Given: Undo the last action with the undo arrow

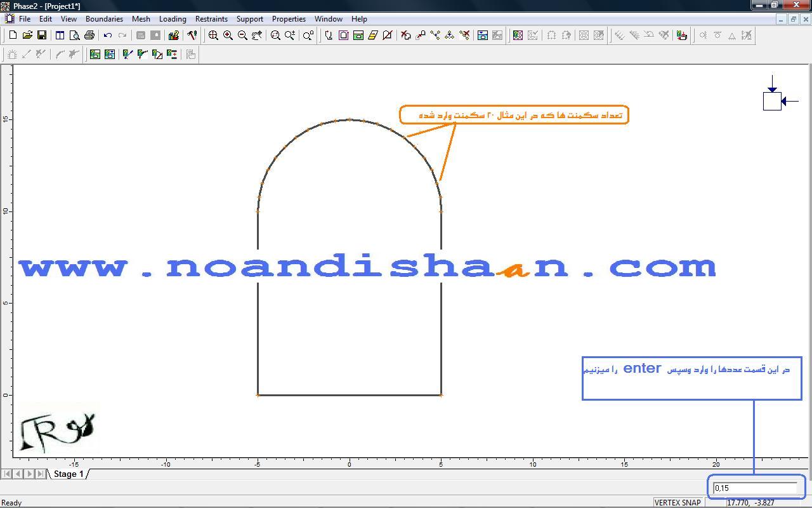Looking at the screenshot, I should 108,36.
